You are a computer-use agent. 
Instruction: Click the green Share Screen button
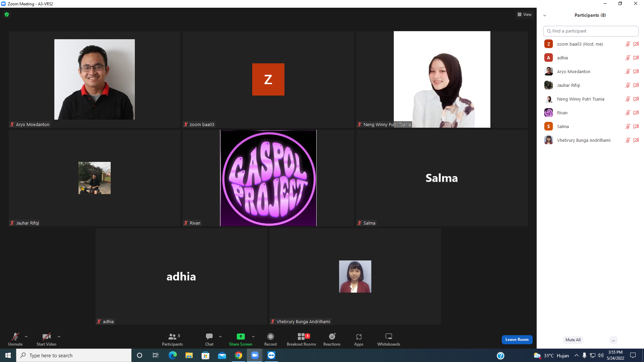pyautogui.click(x=240, y=339)
